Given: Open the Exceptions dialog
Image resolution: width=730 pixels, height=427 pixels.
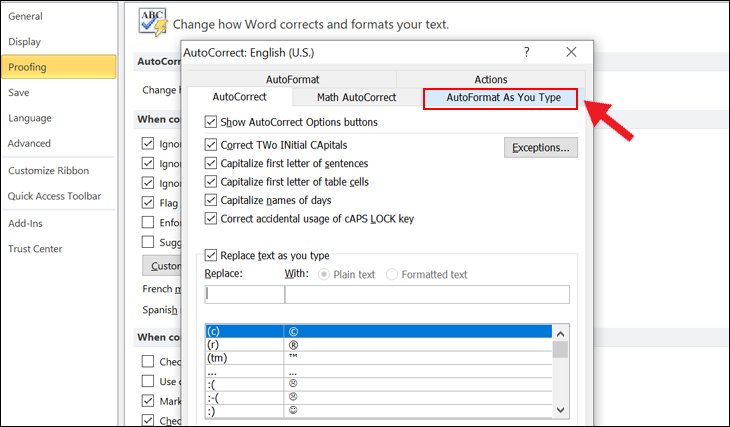Looking at the screenshot, I should [x=541, y=148].
